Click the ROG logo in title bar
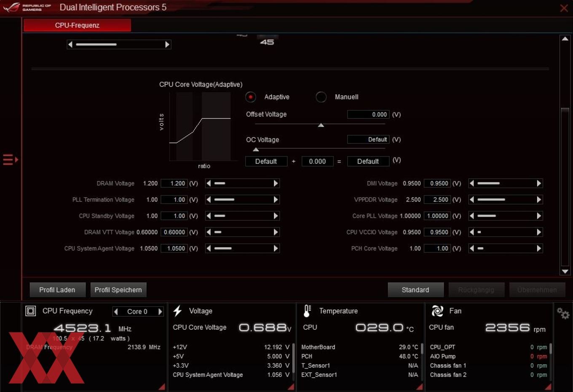The width and height of the screenshot is (573, 392). pyautogui.click(x=11, y=7)
